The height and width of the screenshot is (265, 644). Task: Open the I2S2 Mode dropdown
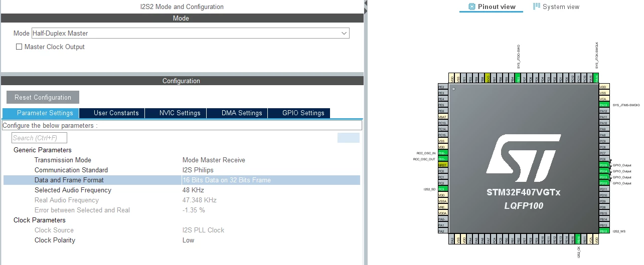(x=190, y=33)
